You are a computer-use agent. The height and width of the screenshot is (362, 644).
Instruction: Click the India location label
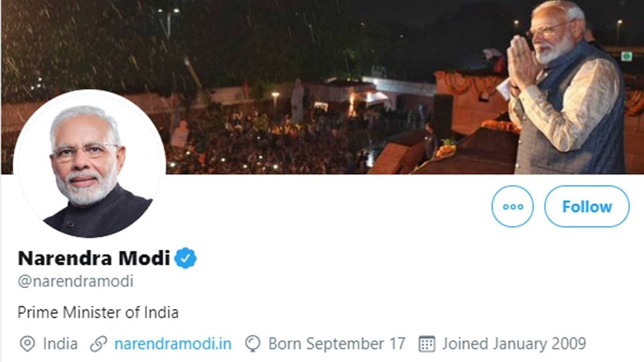pyautogui.click(x=61, y=343)
